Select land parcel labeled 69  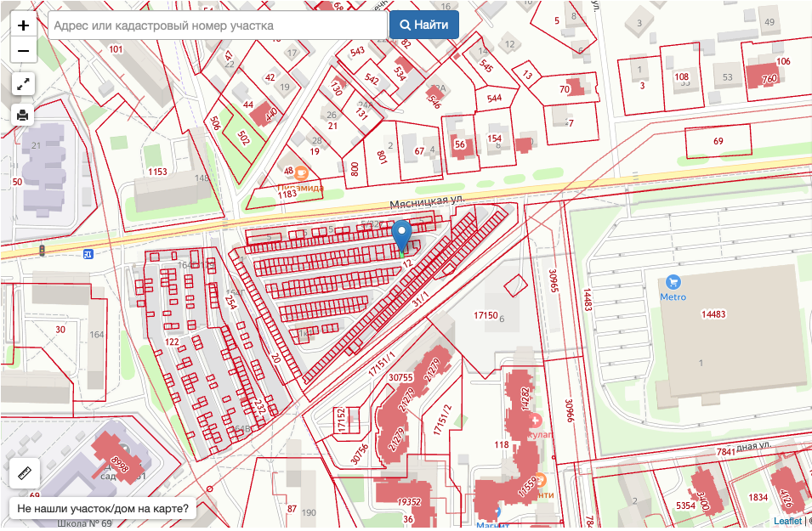(x=718, y=140)
